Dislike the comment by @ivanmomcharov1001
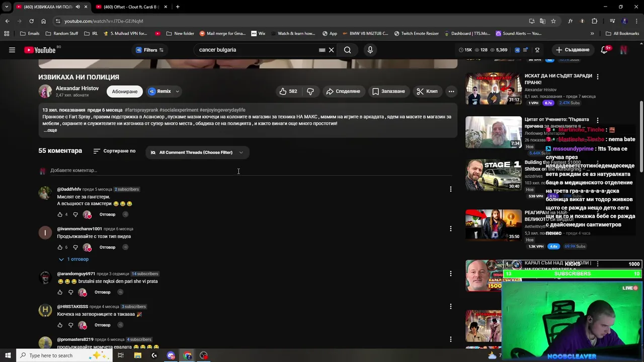 point(75,247)
